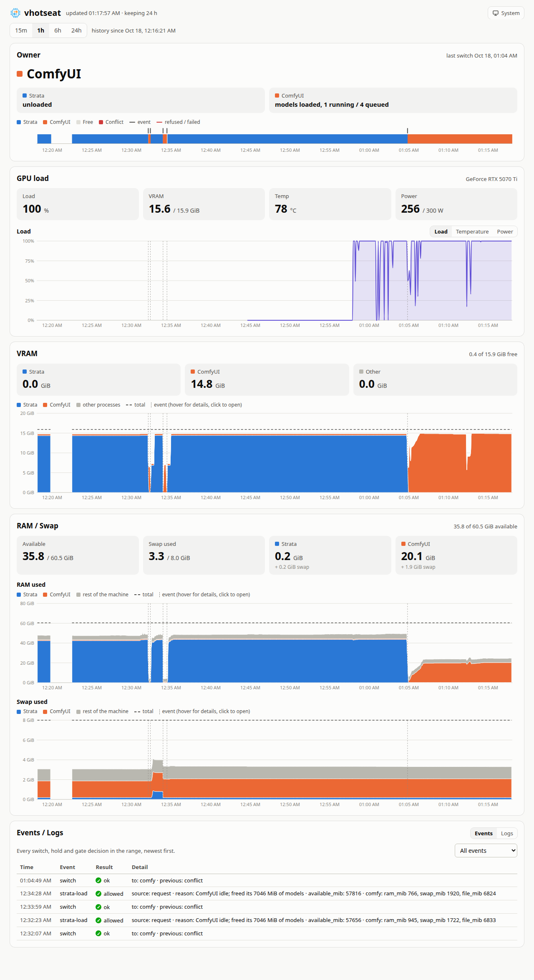Open the System button

(506, 13)
